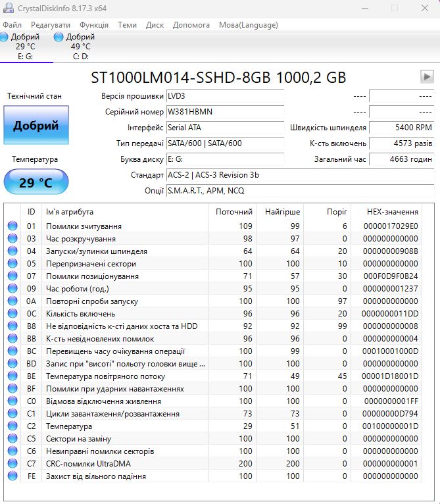Click status circle for C6 Невиправні помилки секторів
Image resolution: width=440 pixels, height=504 pixels.
(x=12, y=451)
